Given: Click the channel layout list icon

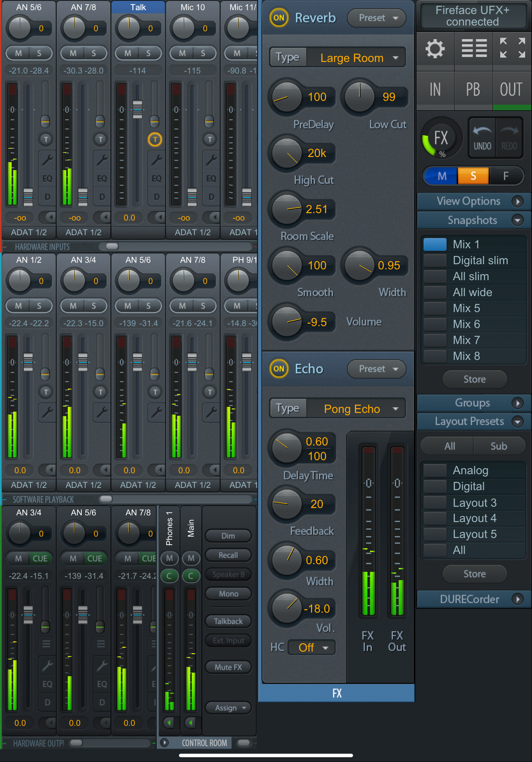Looking at the screenshot, I should pyautogui.click(x=474, y=49).
